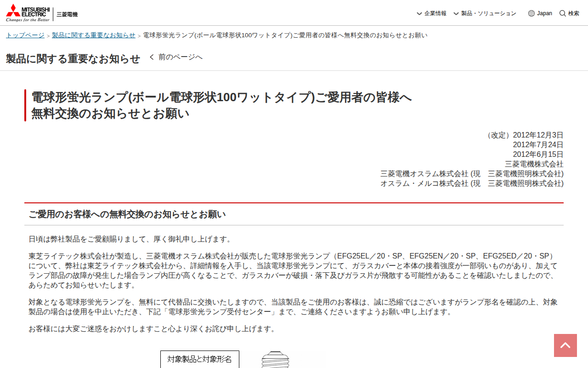Screen dimensions: 588x368
Task: Click the 製品に関する重要なお知らせ page heading
Action: click(73, 58)
